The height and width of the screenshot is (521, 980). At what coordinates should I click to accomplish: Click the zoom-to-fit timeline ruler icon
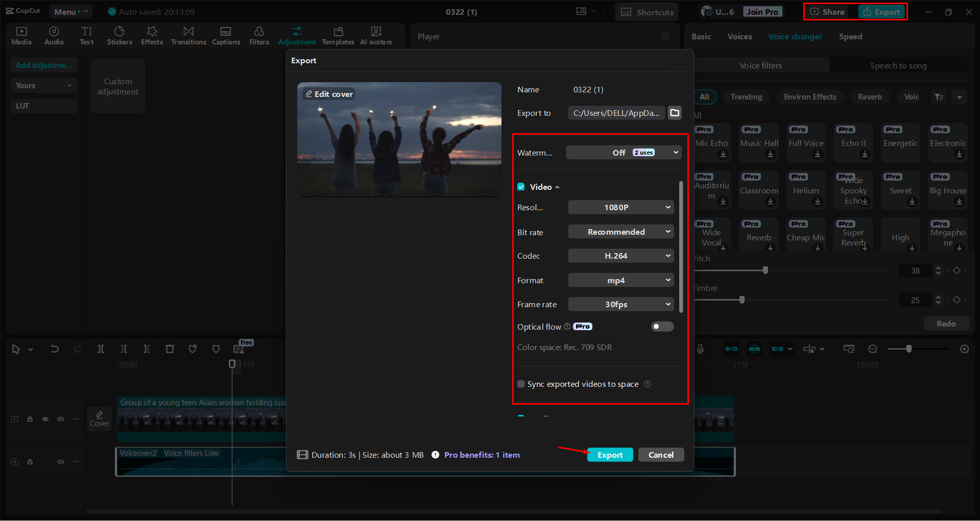849,349
